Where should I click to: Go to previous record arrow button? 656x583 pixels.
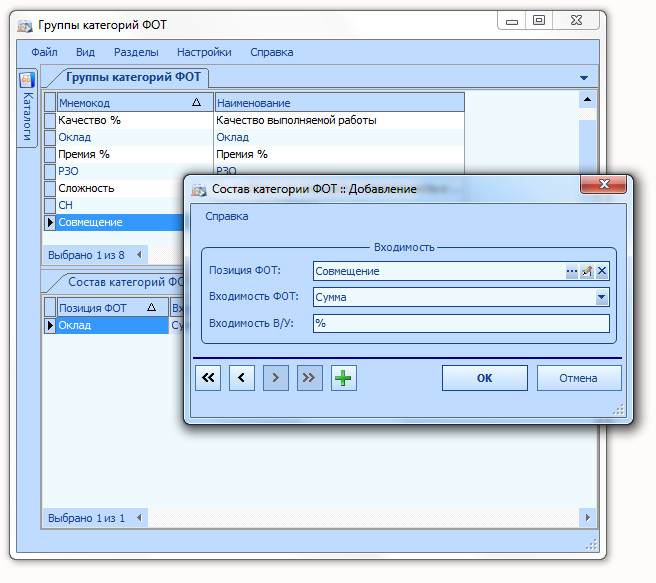pos(242,378)
